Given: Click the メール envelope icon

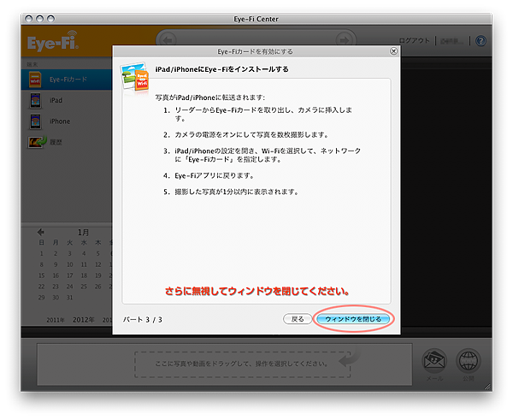Looking at the screenshot, I should pyautogui.click(x=434, y=361).
